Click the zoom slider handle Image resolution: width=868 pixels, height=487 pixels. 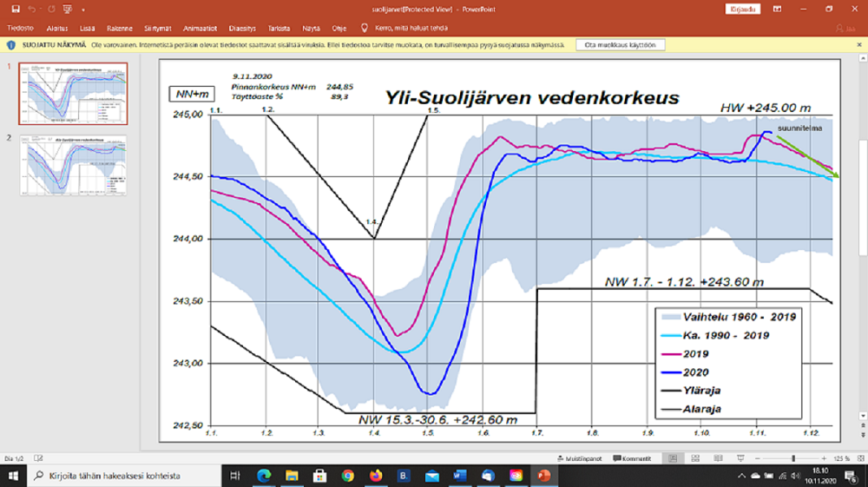tap(793, 458)
